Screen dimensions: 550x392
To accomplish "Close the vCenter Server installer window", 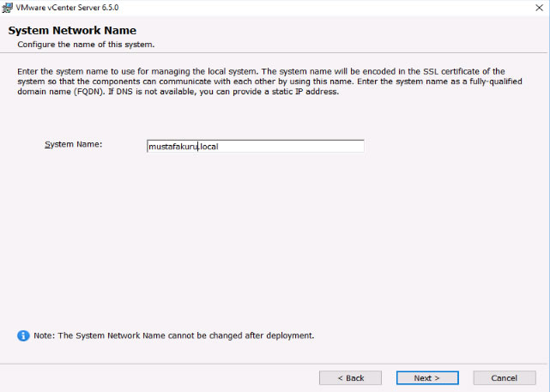I will 539,8.
